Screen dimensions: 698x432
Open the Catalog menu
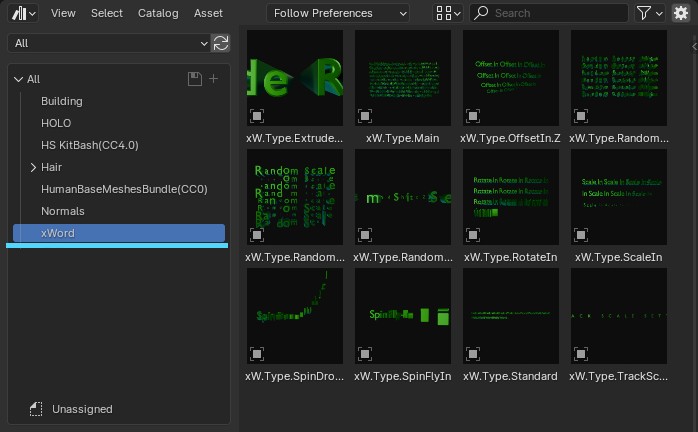[x=158, y=13]
